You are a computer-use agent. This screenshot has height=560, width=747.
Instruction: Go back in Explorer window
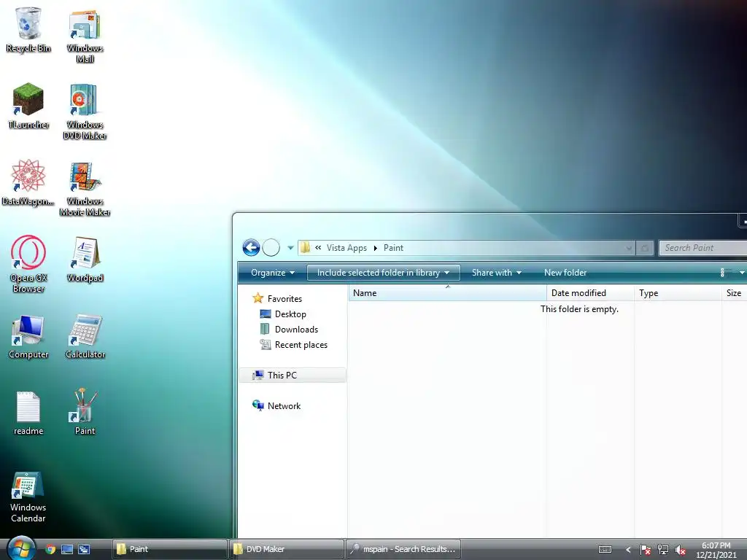[x=251, y=248]
